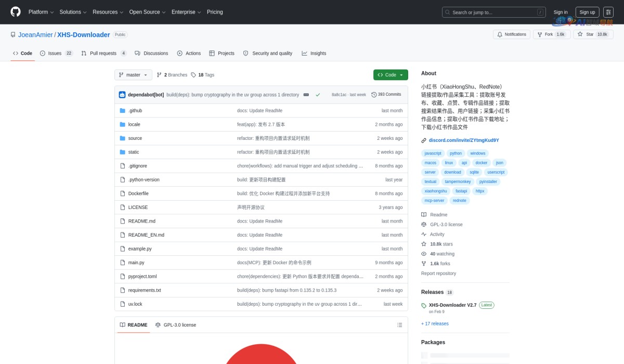Click the Fork icon for this repository
This screenshot has width=624, height=364.
click(x=541, y=34)
